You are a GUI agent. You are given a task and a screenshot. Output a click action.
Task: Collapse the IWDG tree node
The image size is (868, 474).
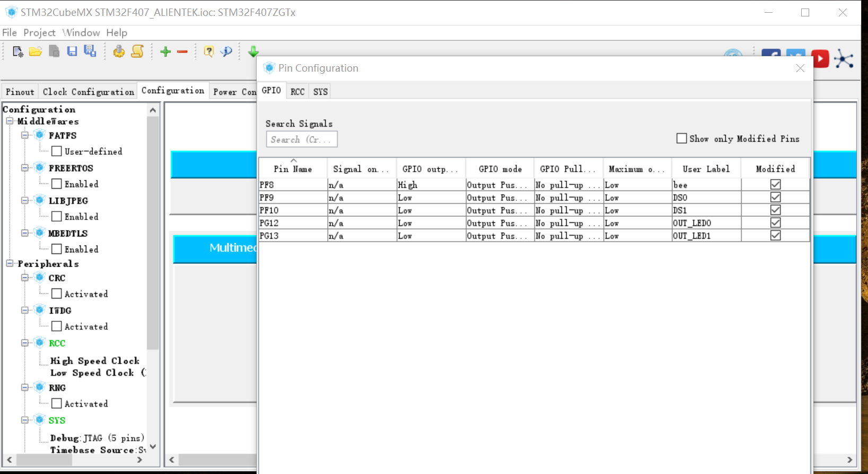point(25,310)
